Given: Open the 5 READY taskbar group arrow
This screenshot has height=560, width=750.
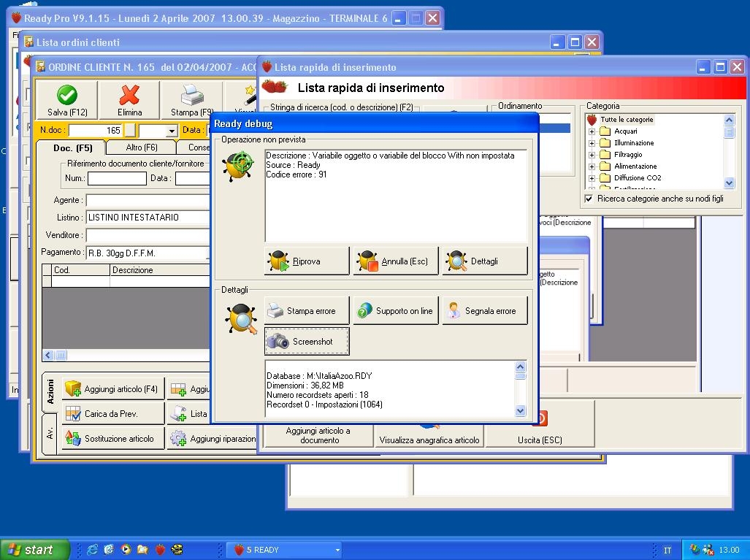Looking at the screenshot, I should pyautogui.click(x=337, y=550).
